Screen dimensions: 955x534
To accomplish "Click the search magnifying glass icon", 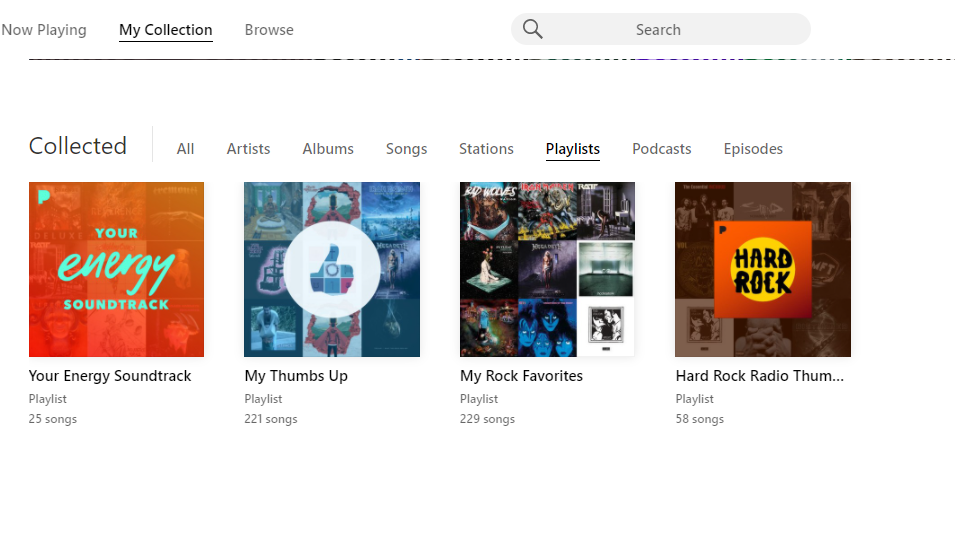I will pos(533,30).
